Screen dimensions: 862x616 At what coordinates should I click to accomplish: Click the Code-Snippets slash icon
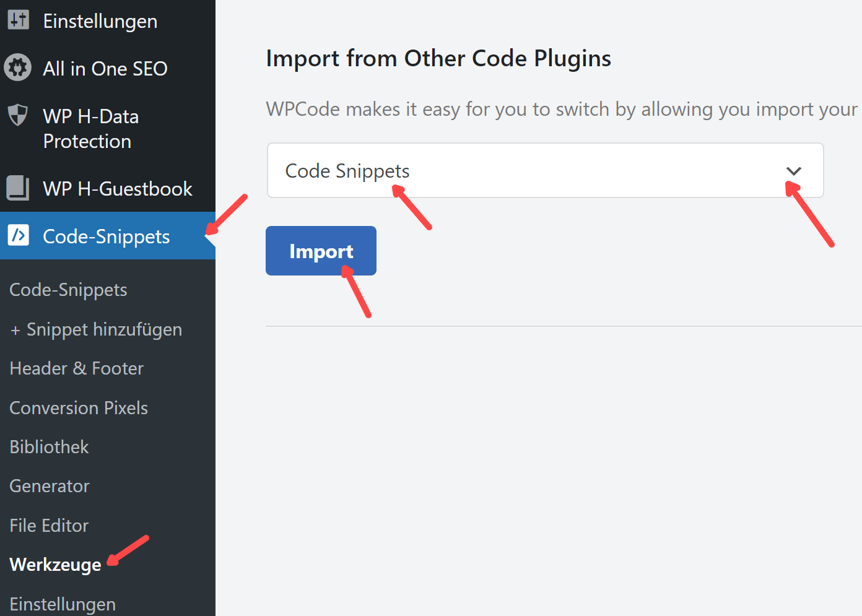pyautogui.click(x=19, y=235)
